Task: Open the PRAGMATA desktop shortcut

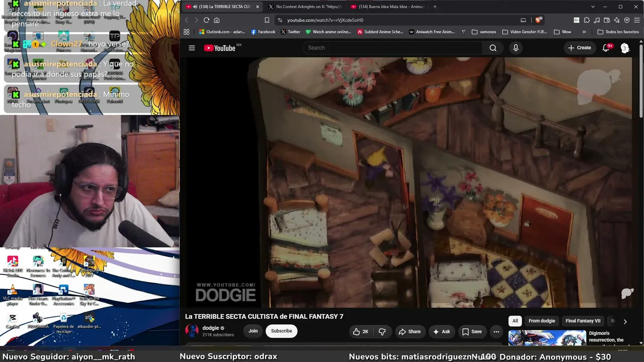Action: point(38,321)
